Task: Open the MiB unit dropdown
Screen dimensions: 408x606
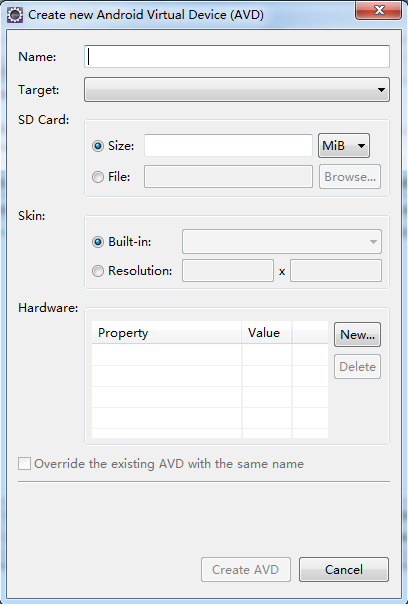Action: pos(344,146)
